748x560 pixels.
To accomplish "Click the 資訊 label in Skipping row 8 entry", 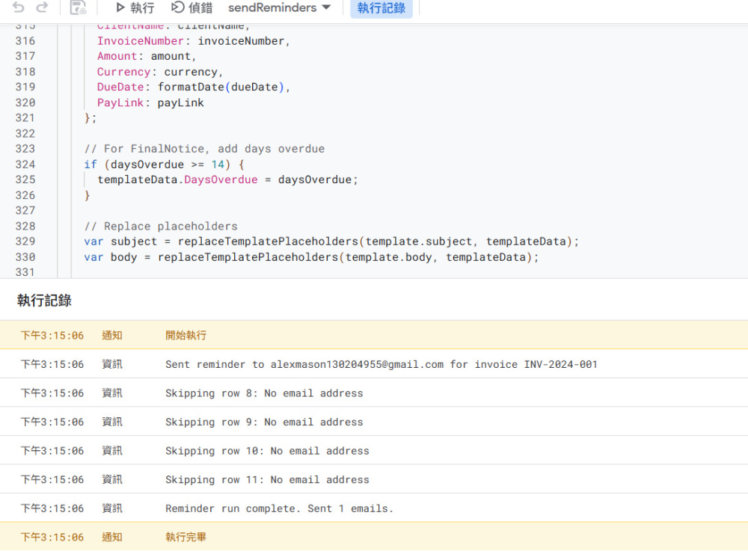I will (x=112, y=393).
